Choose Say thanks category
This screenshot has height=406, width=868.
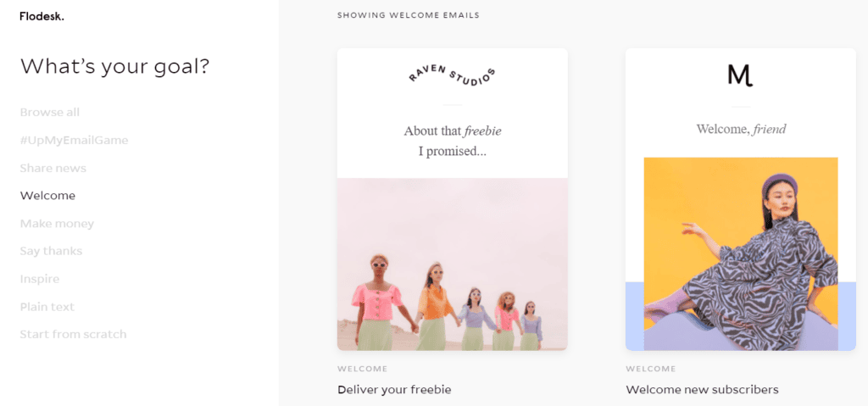(x=51, y=252)
